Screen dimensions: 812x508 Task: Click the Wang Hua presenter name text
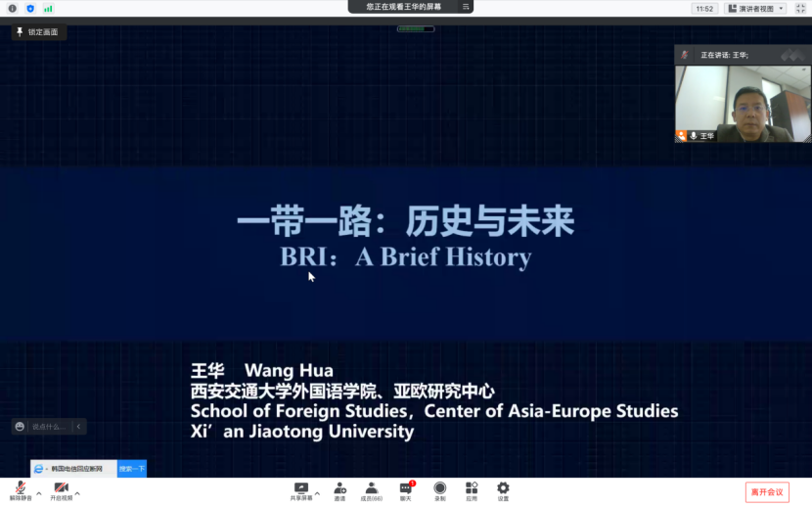coord(289,370)
